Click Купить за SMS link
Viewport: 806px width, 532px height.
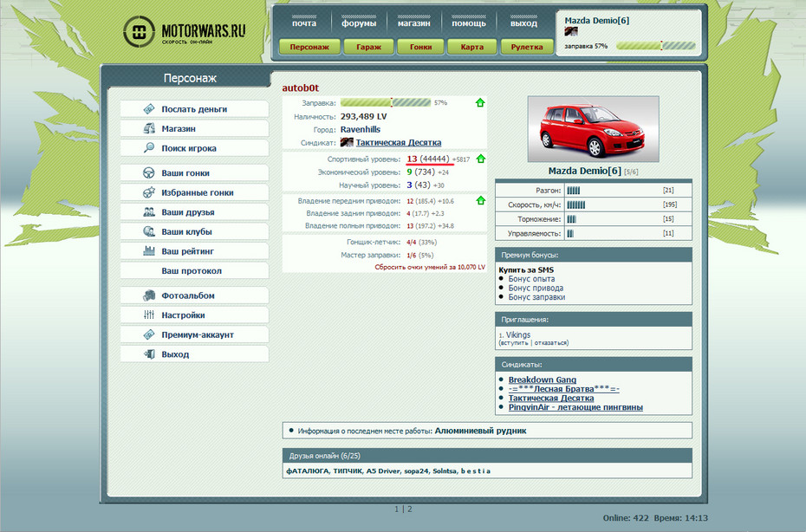526,269
